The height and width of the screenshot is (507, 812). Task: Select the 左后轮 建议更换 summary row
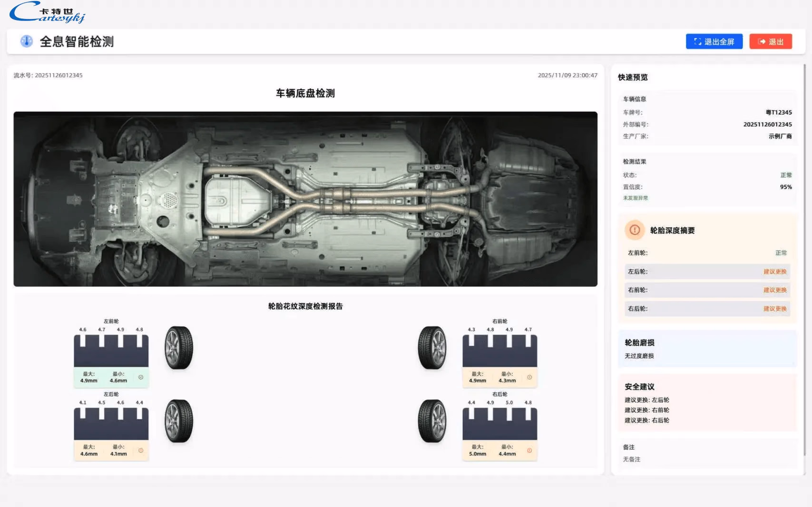707,272
